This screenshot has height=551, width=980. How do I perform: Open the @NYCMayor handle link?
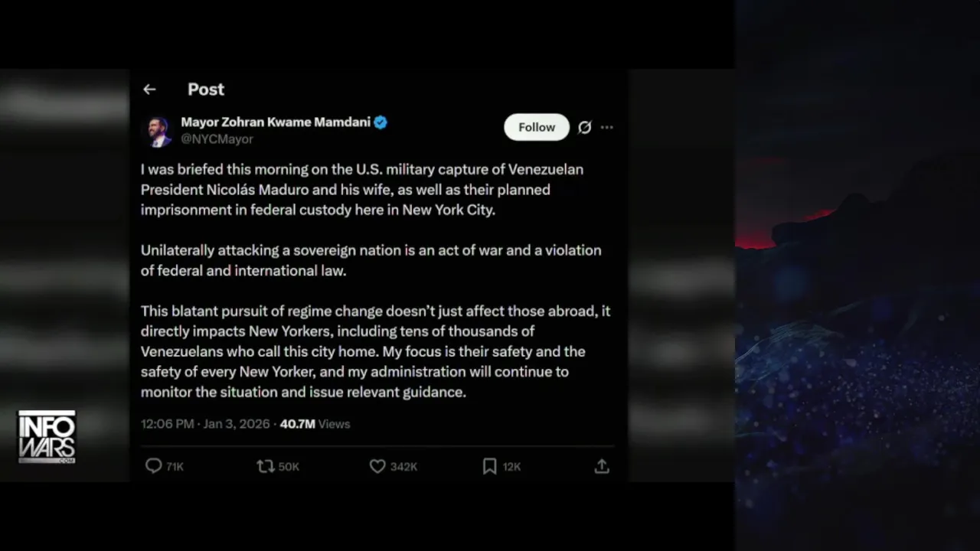click(x=217, y=139)
